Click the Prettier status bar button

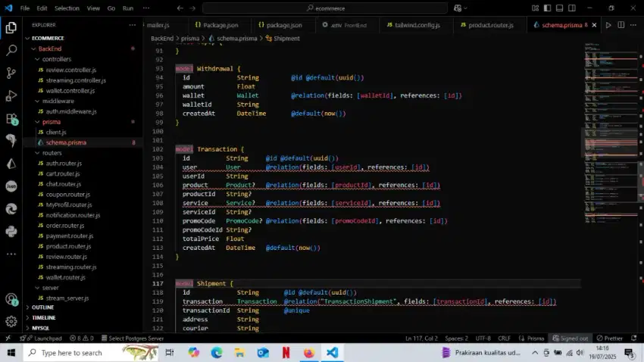pos(609,339)
